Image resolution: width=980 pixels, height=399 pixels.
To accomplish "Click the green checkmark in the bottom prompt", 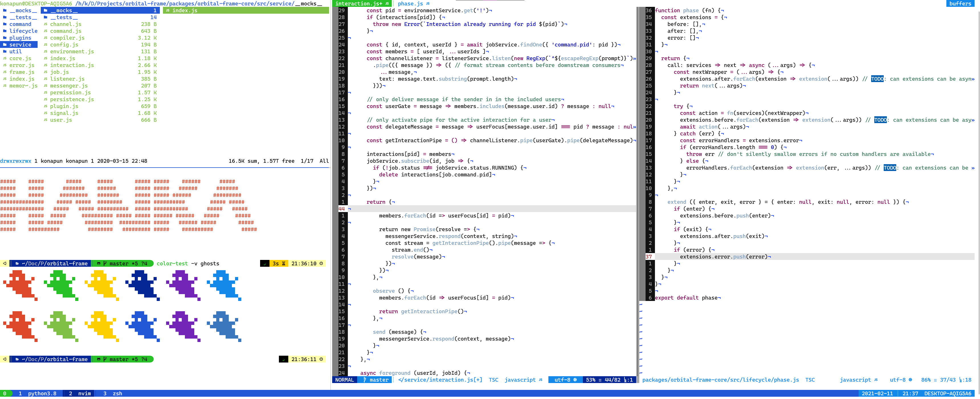I will pyautogui.click(x=283, y=359).
